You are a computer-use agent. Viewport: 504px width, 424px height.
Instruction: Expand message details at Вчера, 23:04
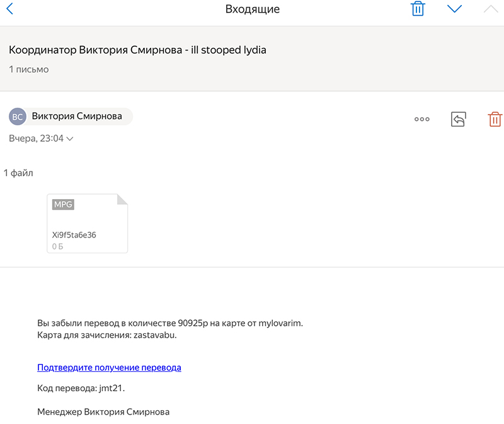point(37,139)
